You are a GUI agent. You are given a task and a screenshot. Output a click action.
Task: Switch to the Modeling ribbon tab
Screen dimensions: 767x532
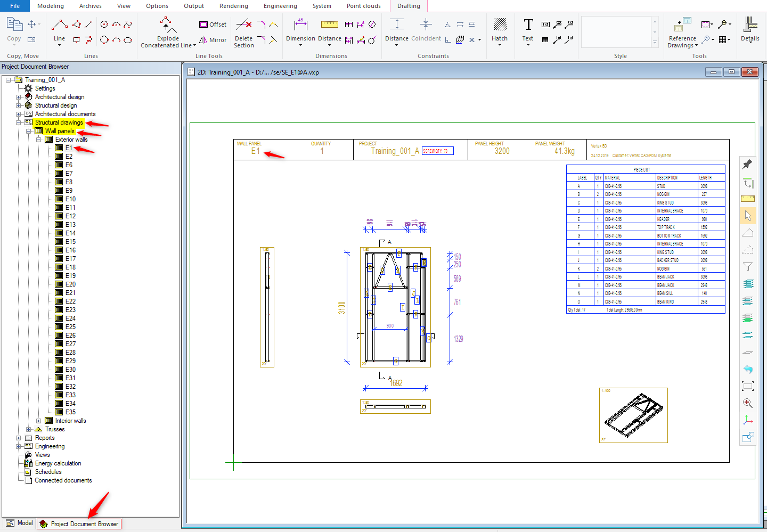click(x=51, y=6)
